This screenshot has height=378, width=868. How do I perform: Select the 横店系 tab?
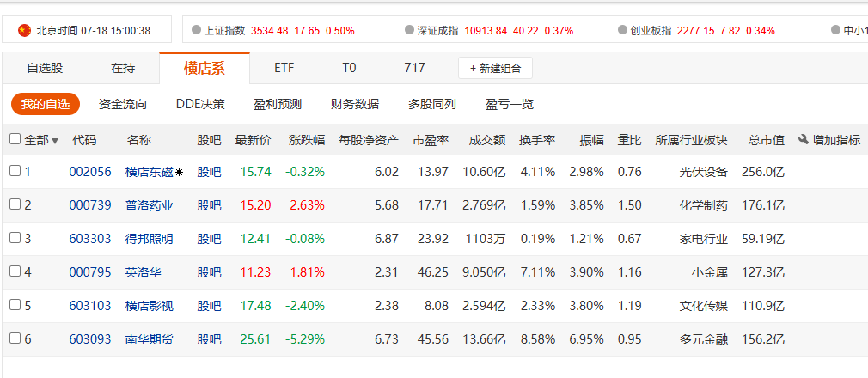point(205,69)
